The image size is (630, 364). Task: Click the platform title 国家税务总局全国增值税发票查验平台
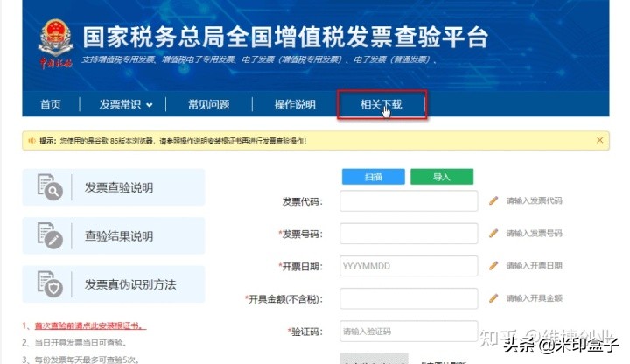tap(285, 37)
